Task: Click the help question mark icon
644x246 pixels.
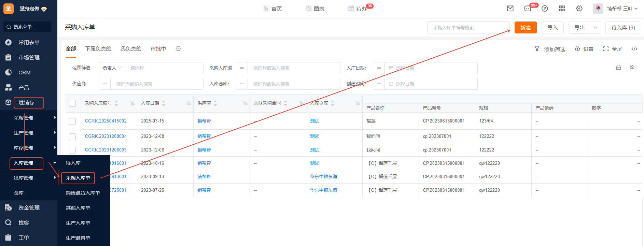Action: [545, 9]
